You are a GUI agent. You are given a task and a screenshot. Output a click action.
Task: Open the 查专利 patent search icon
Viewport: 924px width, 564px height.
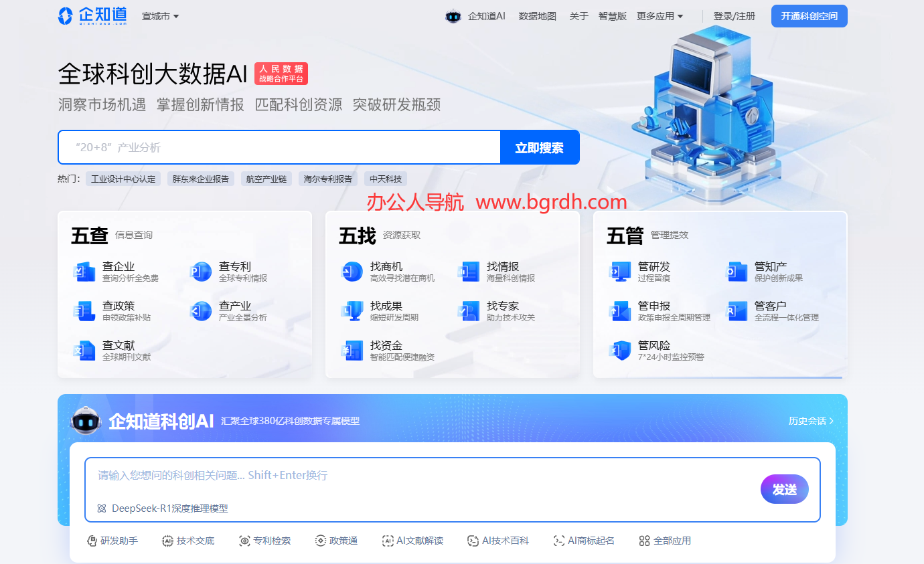(x=201, y=272)
